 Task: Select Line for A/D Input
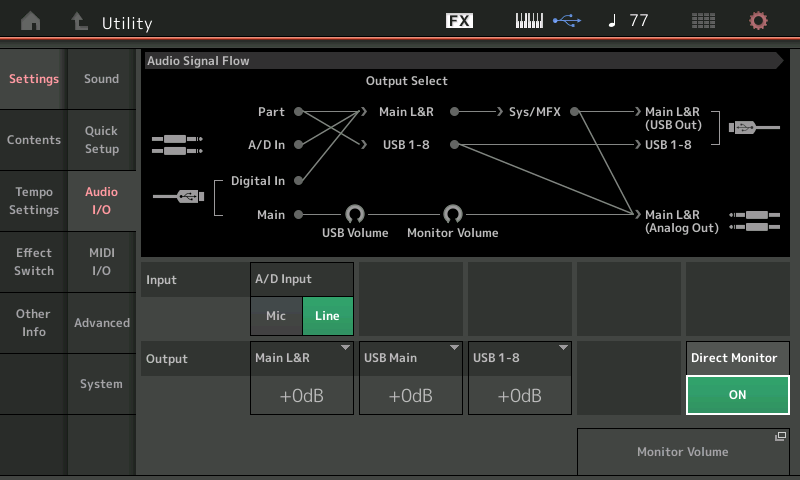(x=327, y=316)
